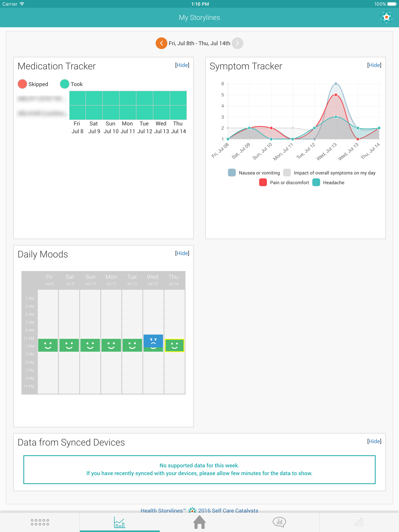Select the blue sad face on Wed
The width and height of the screenshot is (399, 532).
[x=153, y=341]
